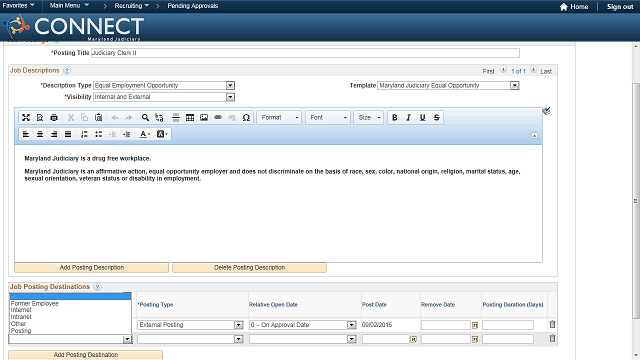
Task: Open the On Approval Date dropdown
Action: coord(351,325)
